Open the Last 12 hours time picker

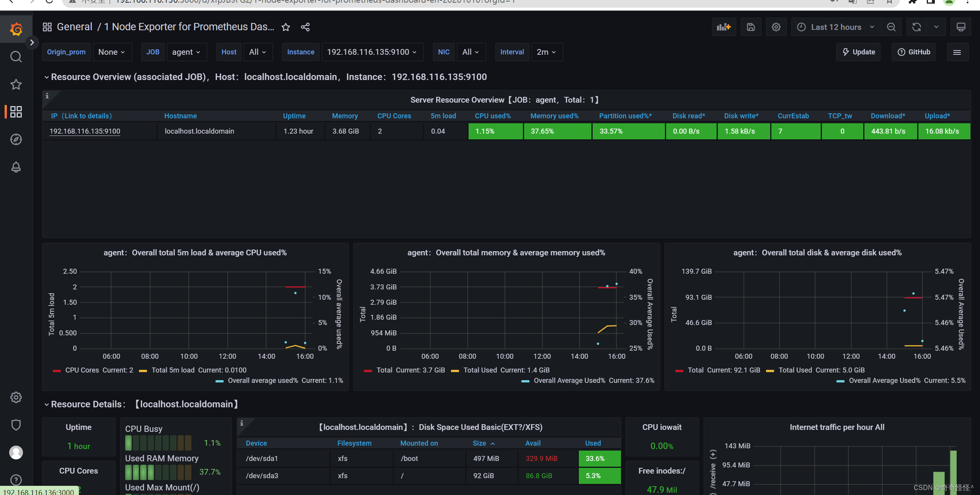(x=836, y=27)
